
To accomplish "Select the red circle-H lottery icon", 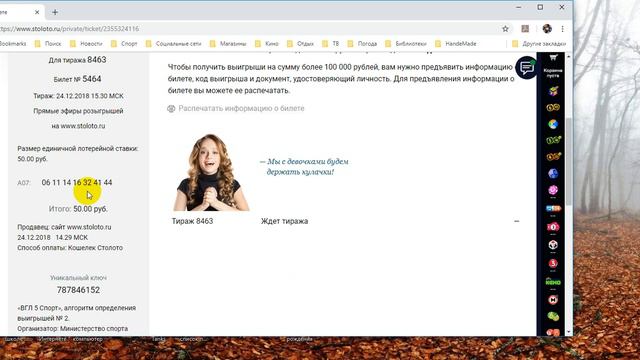I will (553, 300).
